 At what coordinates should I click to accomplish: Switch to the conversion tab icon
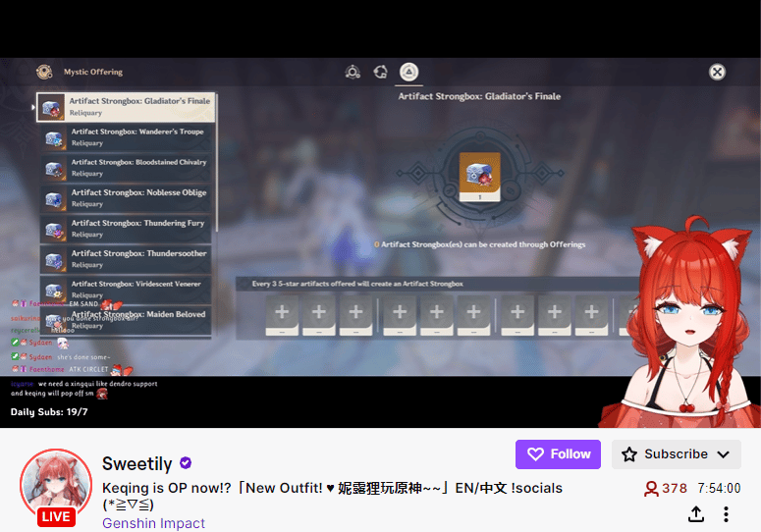point(381,72)
